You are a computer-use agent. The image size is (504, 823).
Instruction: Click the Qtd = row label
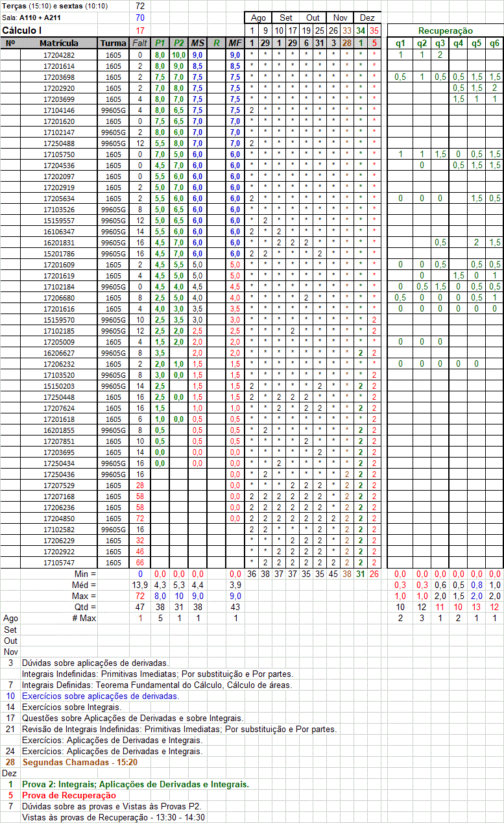click(85, 607)
